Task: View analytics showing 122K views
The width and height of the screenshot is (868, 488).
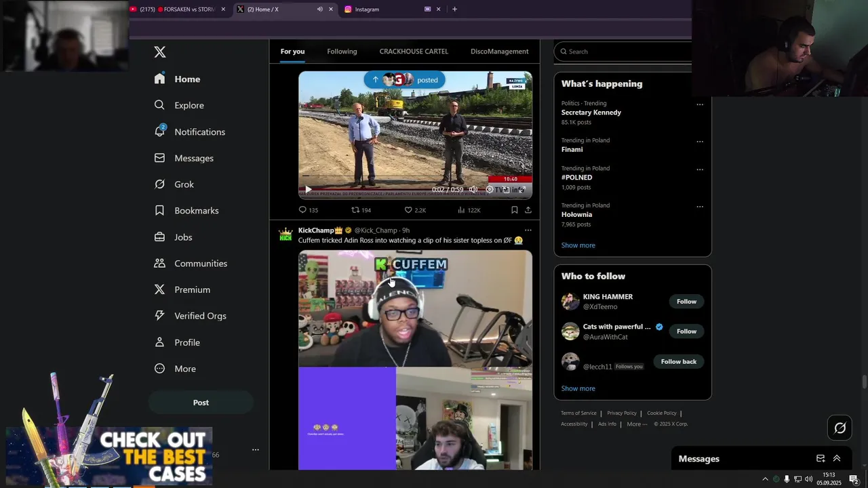Action: tap(469, 210)
